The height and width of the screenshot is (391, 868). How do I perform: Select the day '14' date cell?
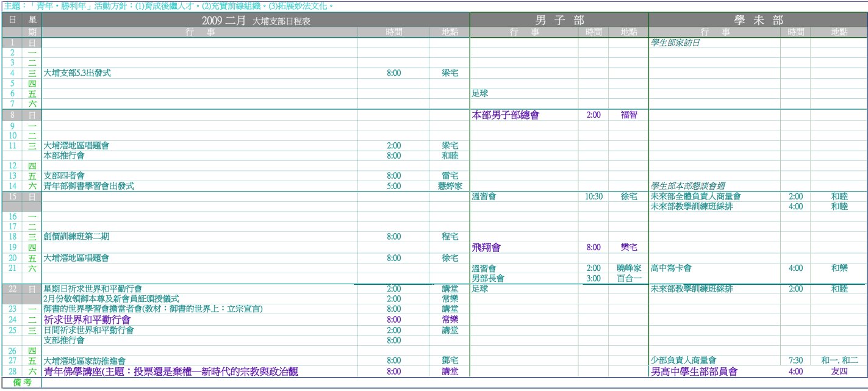[x=12, y=185]
